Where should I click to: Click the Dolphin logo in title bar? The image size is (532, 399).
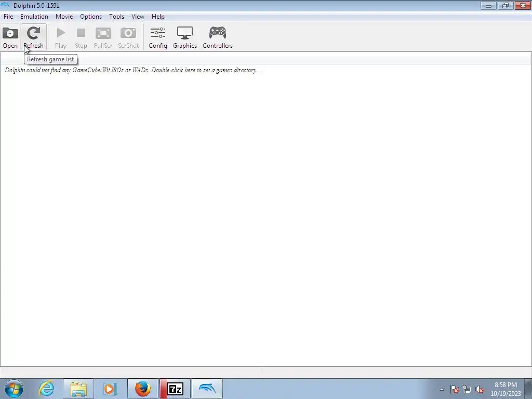pos(5,5)
